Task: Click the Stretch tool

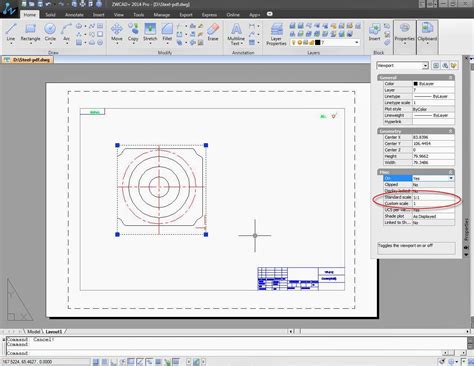Action: click(x=150, y=33)
